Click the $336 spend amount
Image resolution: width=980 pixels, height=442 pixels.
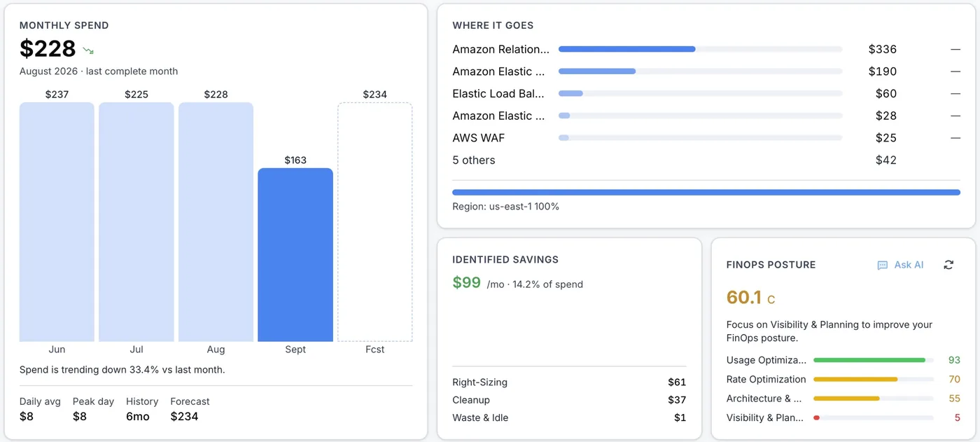pyautogui.click(x=882, y=49)
